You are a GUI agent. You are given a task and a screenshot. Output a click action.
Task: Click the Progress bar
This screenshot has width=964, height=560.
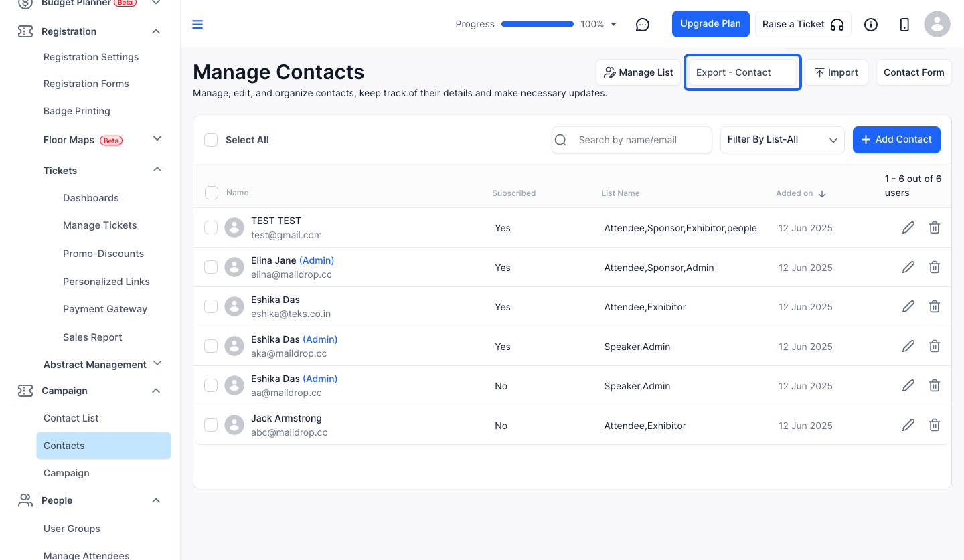538,25
